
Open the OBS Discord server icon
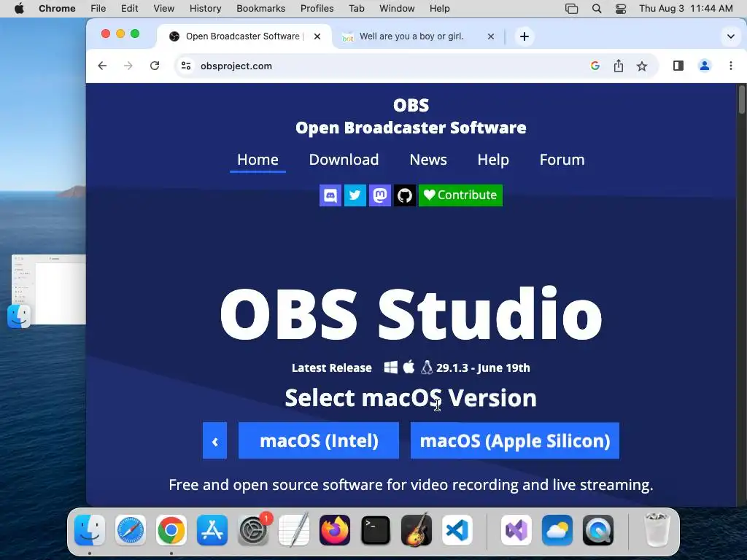click(x=330, y=195)
